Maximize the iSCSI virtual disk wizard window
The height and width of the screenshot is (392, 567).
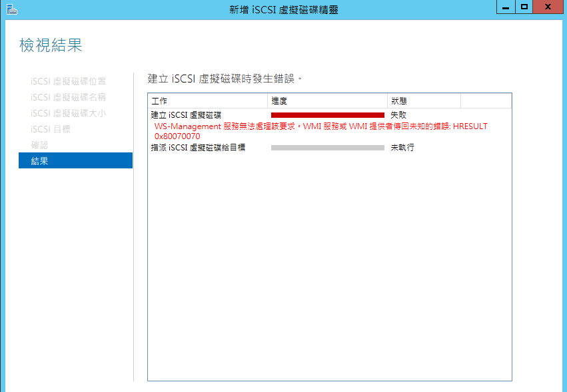524,7
